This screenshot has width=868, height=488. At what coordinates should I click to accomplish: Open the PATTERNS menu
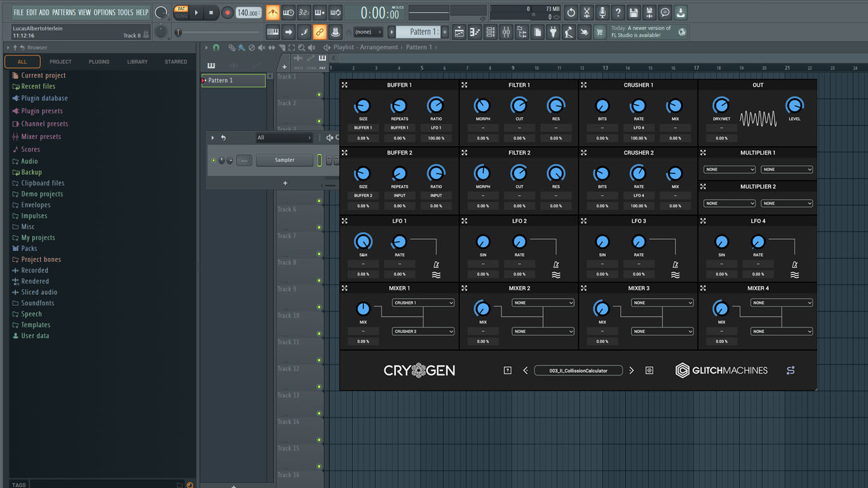pyautogui.click(x=64, y=12)
